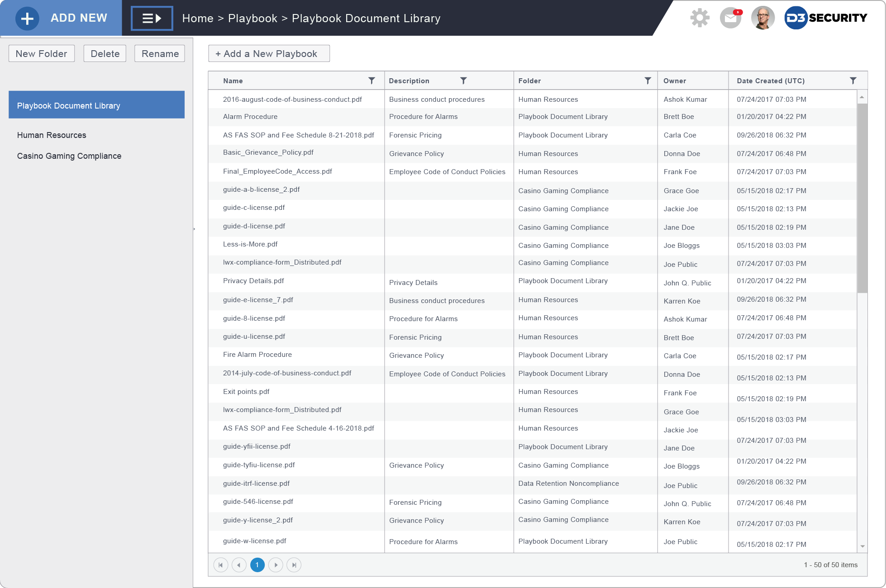The image size is (886, 588).
Task: Click the Rename button
Action: pyautogui.click(x=160, y=53)
